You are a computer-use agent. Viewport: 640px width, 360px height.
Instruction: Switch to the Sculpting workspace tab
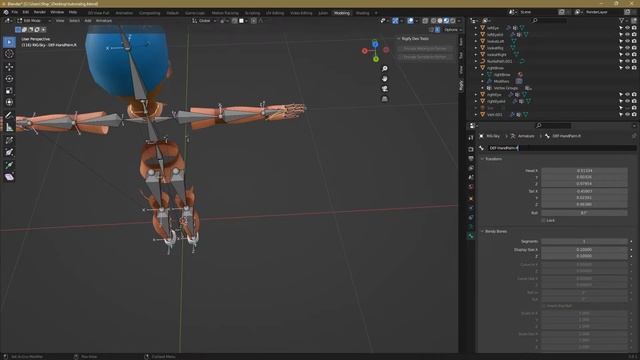pyautogui.click(x=252, y=13)
